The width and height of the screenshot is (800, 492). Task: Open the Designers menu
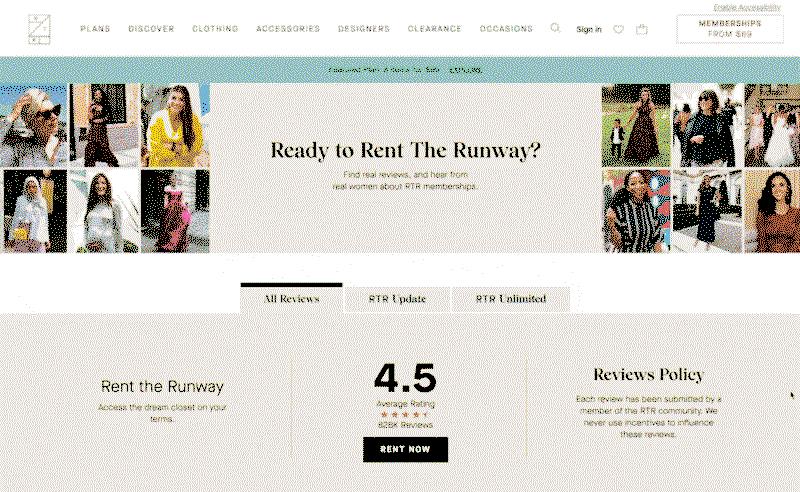(364, 29)
